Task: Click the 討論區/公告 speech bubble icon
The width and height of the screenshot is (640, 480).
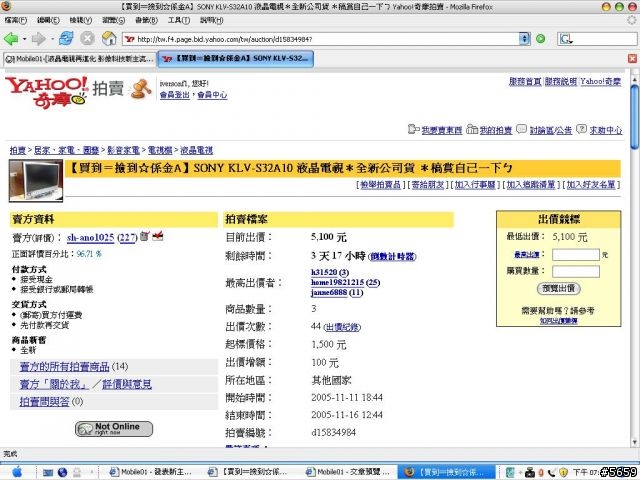Action: point(521,129)
